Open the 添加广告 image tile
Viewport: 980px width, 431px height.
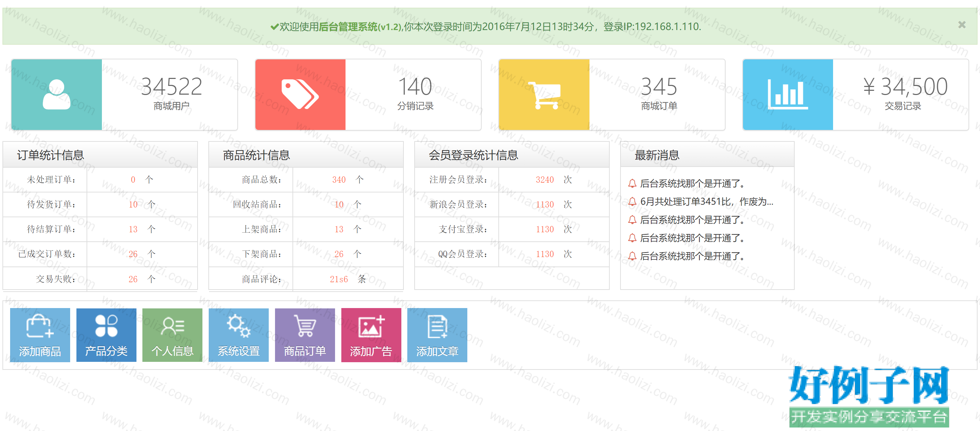pos(371,335)
